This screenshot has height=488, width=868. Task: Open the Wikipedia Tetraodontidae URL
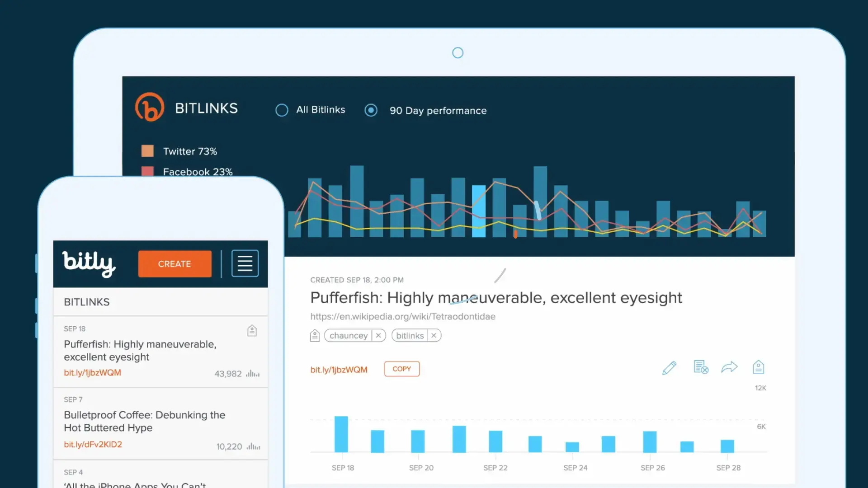402,317
